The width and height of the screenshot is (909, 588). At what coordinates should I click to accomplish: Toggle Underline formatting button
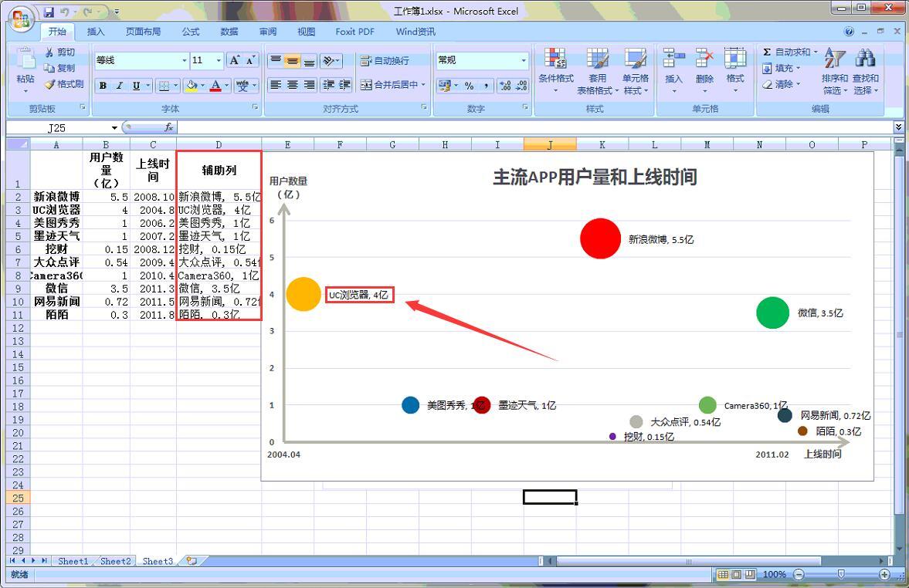click(x=136, y=86)
